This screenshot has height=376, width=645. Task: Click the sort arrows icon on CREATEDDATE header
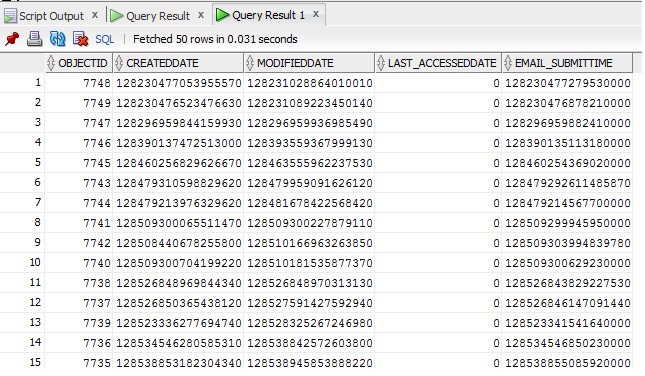click(119, 63)
